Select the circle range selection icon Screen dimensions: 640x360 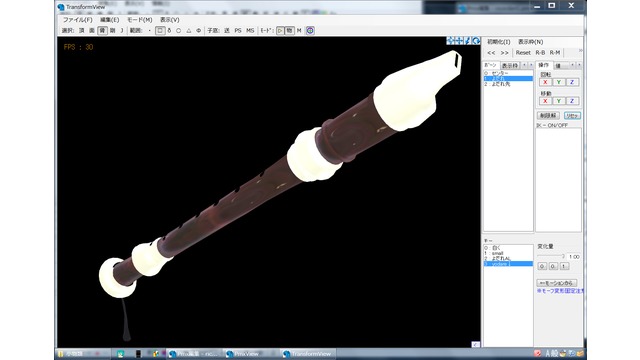point(178,31)
